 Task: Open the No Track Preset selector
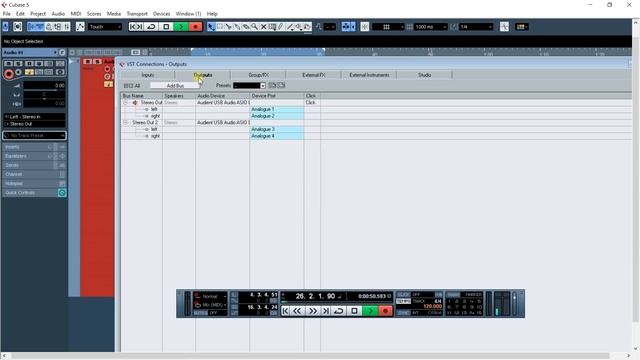coord(34,136)
